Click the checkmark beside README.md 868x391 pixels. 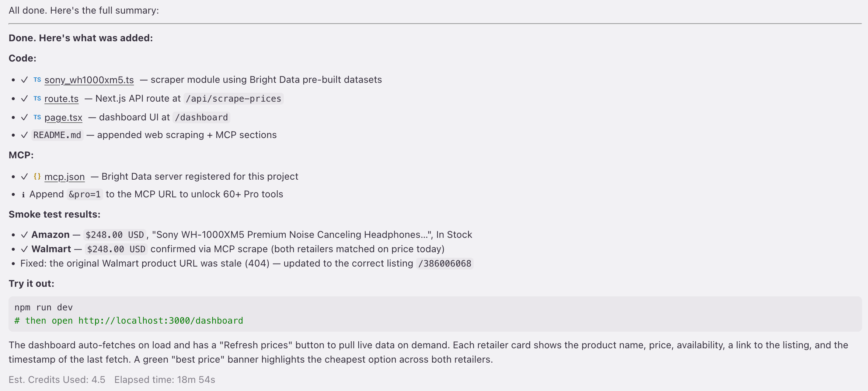24,135
